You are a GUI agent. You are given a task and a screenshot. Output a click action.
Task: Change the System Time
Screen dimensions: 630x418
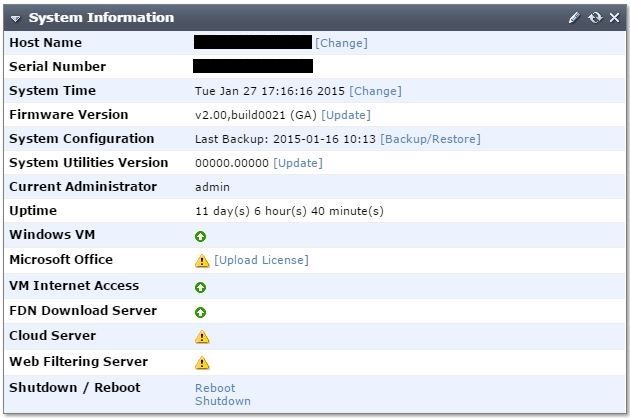pyautogui.click(x=375, y=91)
